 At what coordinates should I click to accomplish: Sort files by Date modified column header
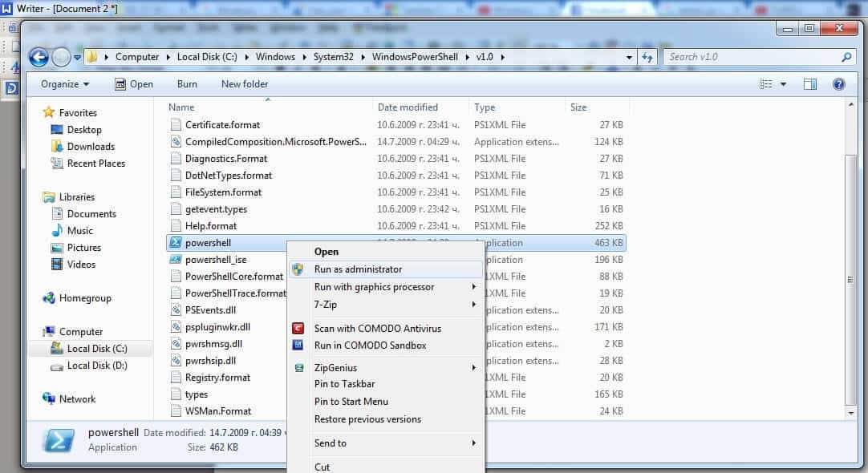[x=408, y=107]
